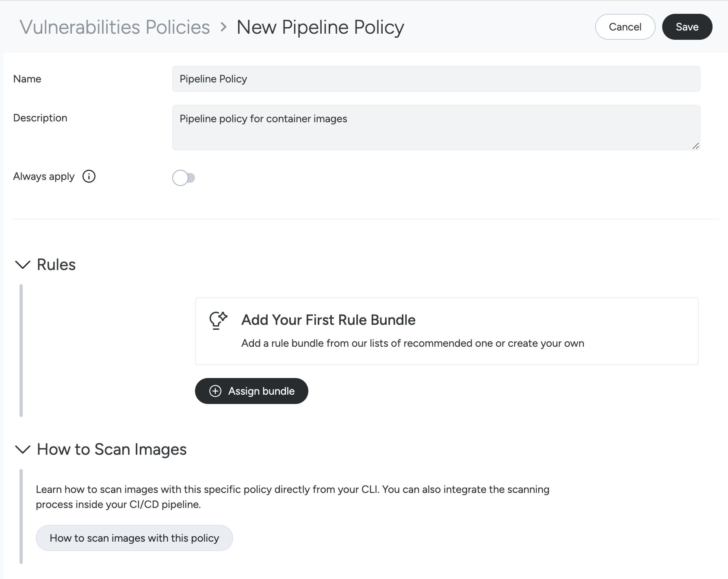Collapse the How to Scan Images chevron
The image size is (728, 579).
tap(22, 449)
